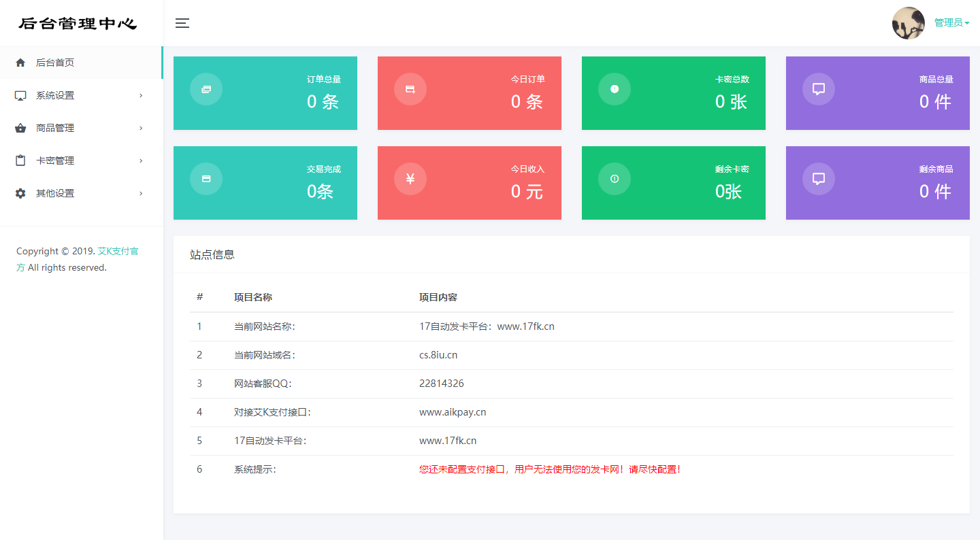
Task: Click the 商品总量 chat icon
Action: click(x=819, y=89)
